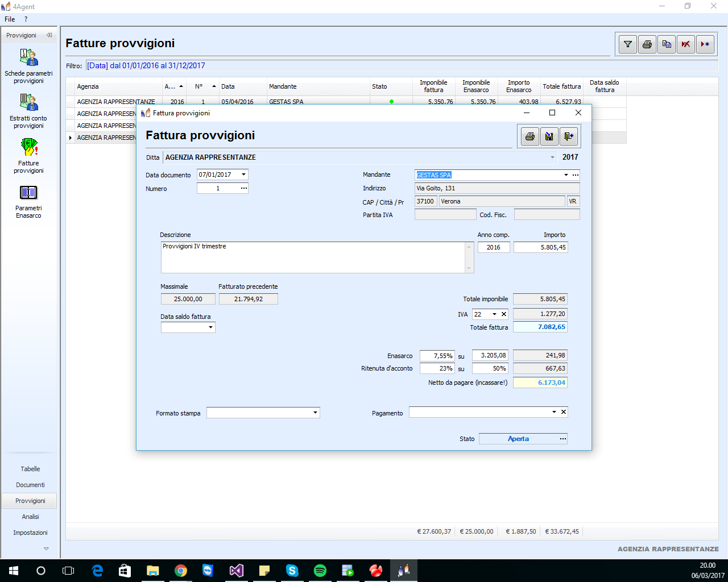Expand the Formato stampa dropdown
This screenshot has width=728, height=582.
click(315, 413)
